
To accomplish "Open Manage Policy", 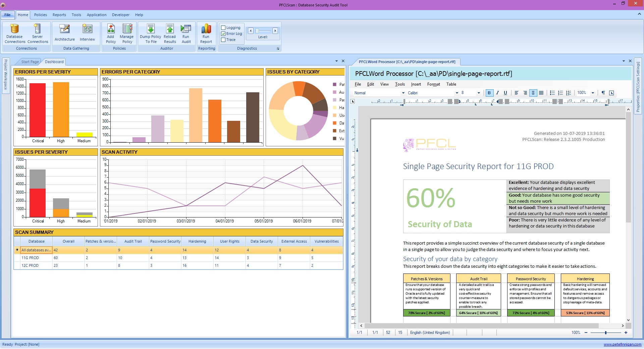I will [x=127, y=34].
